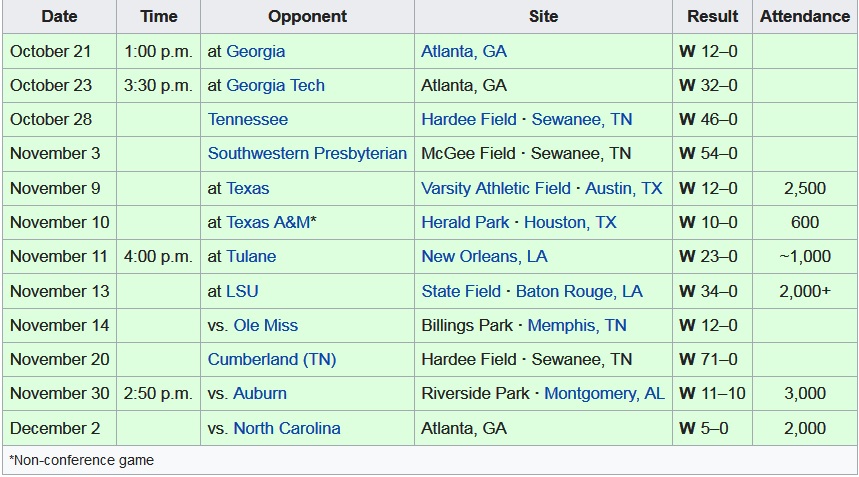Click the Cumberland (TN) link
Screen dimensions: 859x477
pyautogui.click(x=271, y=359)
